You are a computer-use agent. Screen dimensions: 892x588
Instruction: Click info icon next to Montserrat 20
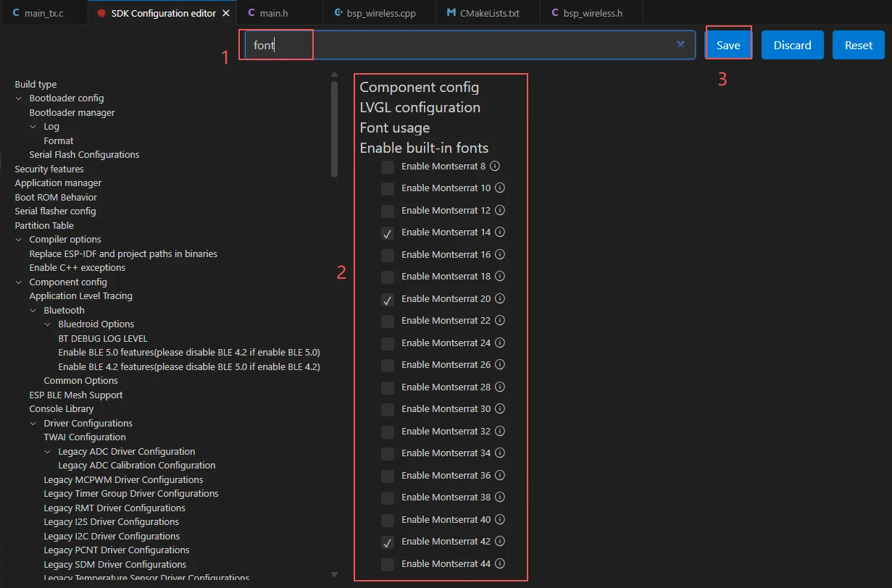499,299
